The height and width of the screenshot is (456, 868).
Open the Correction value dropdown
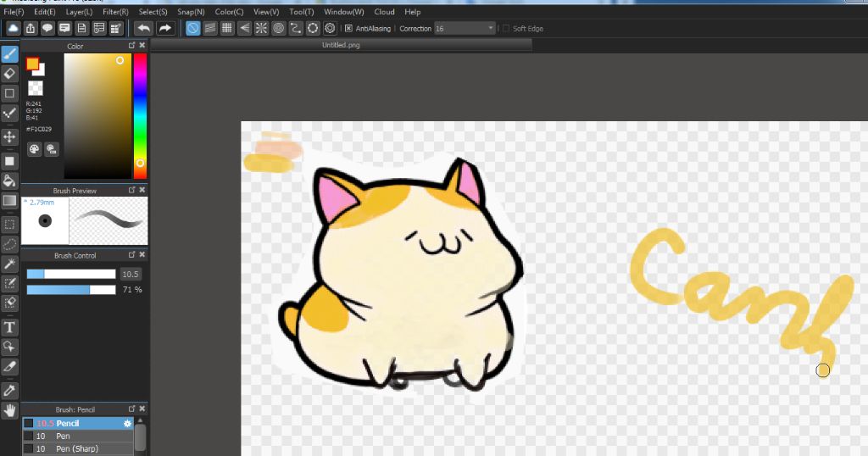coord(465,28)
